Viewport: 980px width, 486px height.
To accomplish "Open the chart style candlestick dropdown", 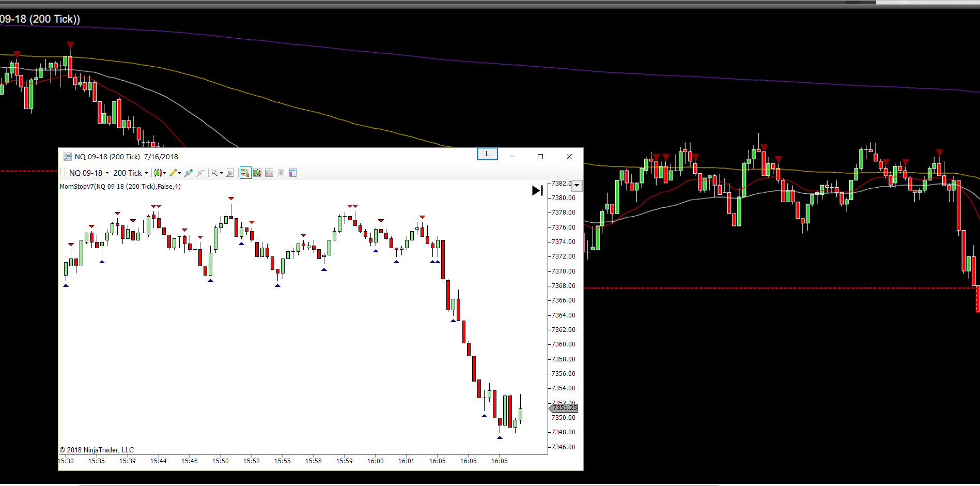I will click(x=160, y=173).
